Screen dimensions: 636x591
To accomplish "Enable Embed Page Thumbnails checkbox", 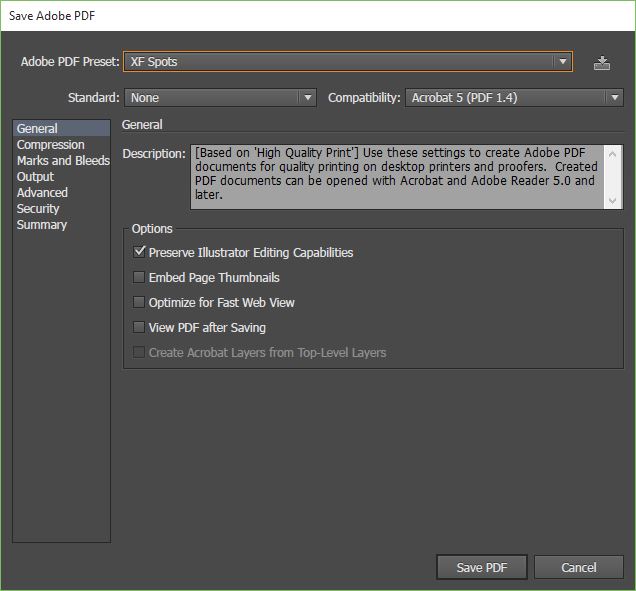I will point(140,278).
